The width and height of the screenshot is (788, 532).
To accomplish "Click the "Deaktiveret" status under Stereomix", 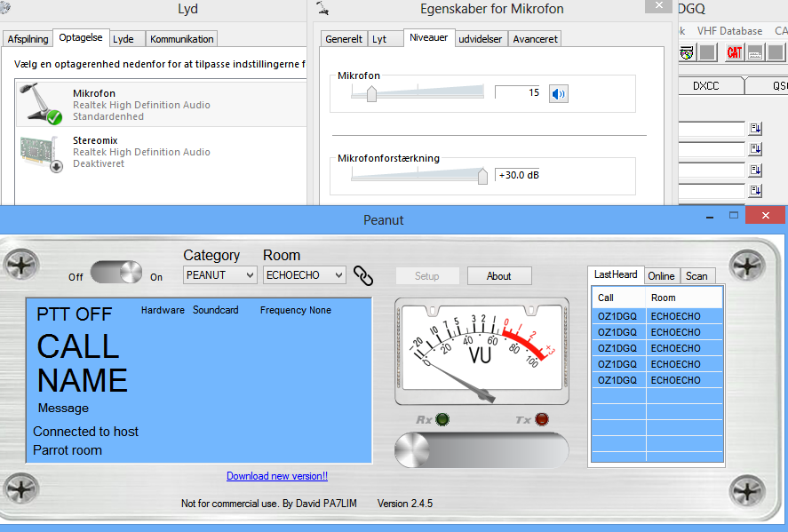I will 99,163.
